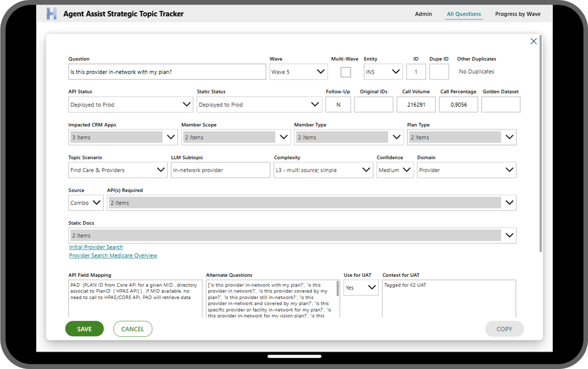Open the Entity dropdown showing INS
The image size is (588, 369).
tap(383, 72)
